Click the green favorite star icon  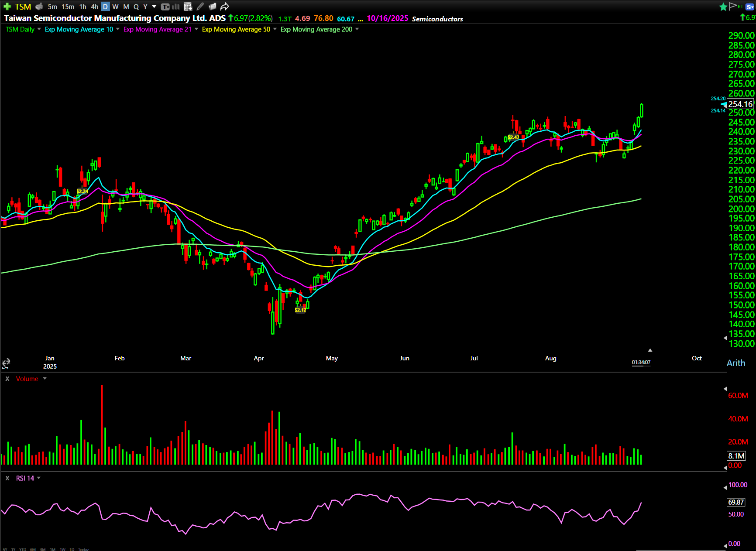click(x=723, y=7)
